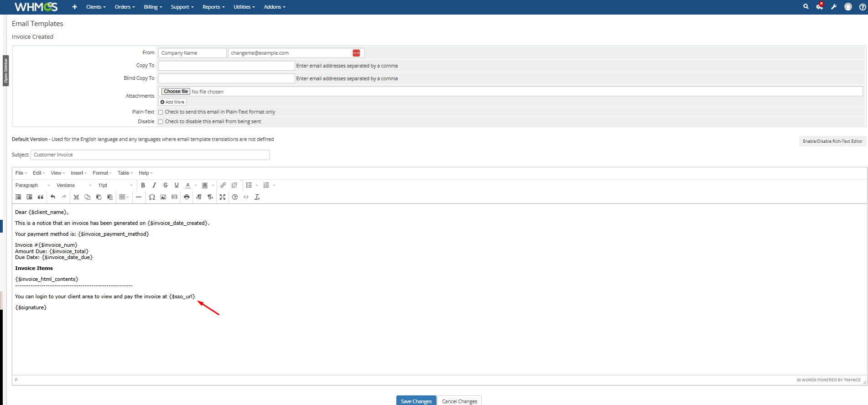Apply italic formatting
The height and width of the screenshot is (405, 868).
pyautogui.click(x=154, y=185)
